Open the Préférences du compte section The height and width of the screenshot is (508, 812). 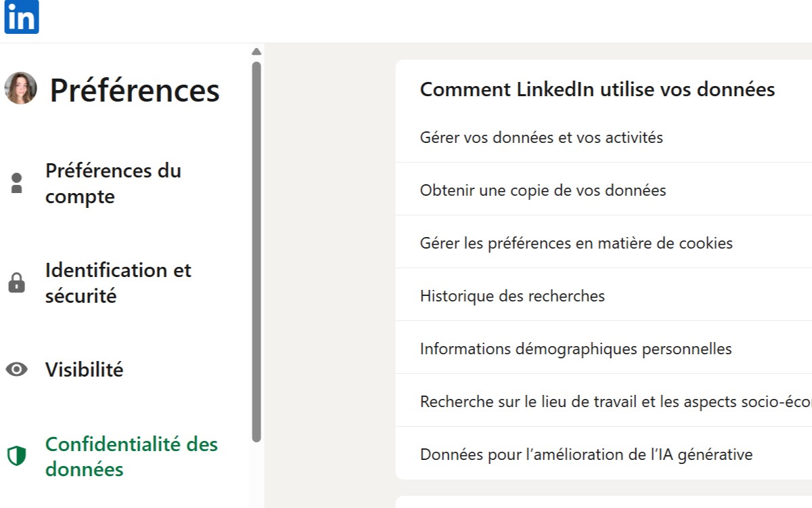113,183
